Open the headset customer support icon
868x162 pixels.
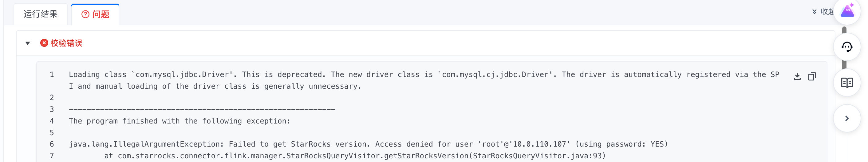(847, 47)
